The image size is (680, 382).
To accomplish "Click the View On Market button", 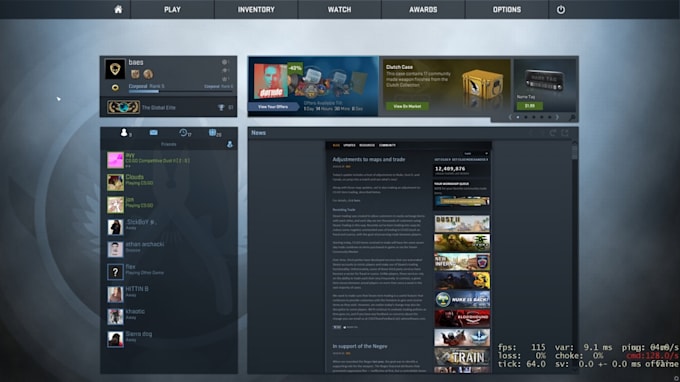I will coord(407,106).
